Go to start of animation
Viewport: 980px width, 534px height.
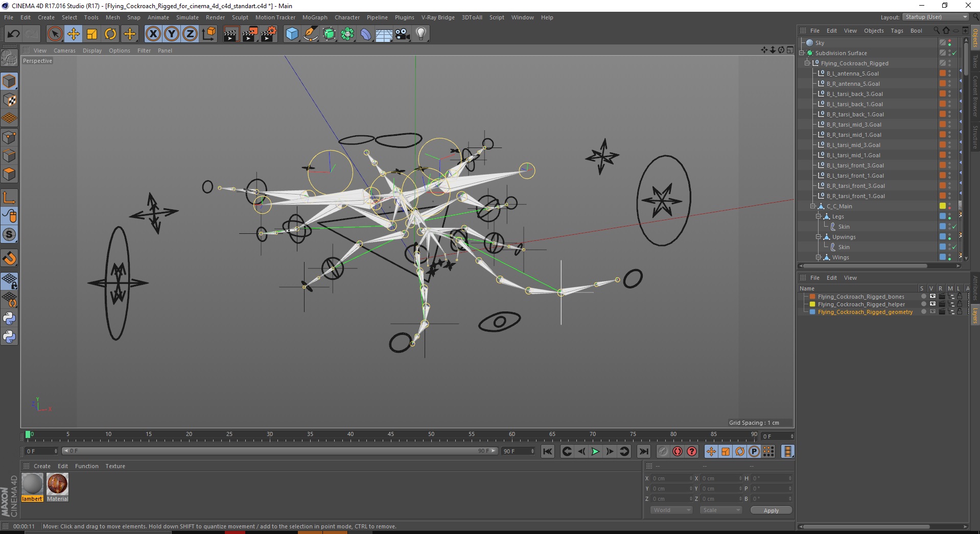pyautogui.click(x=548, y=451)
